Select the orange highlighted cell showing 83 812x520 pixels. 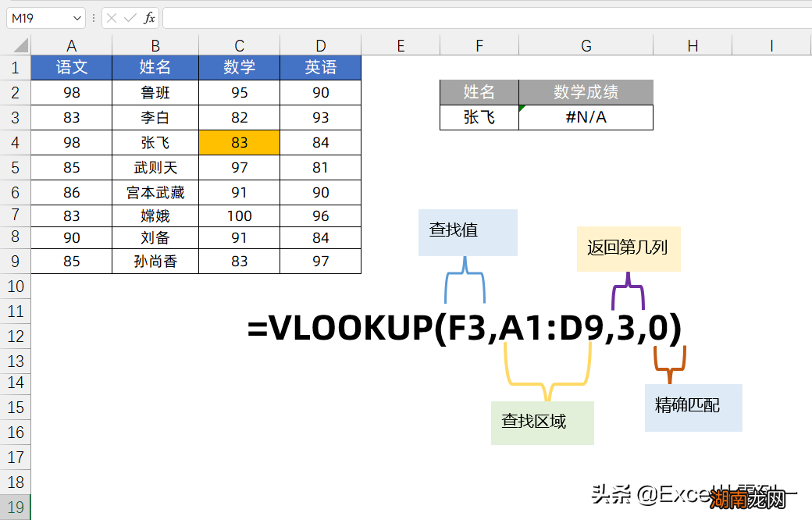(239, 142)
